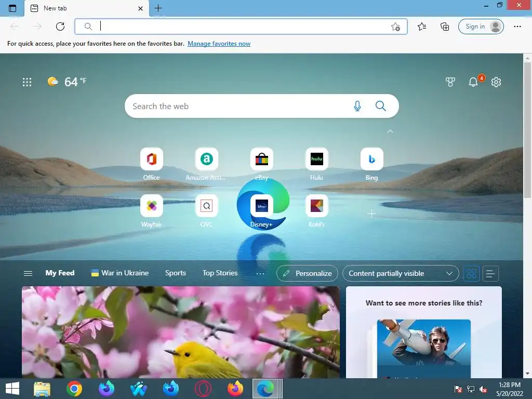The height and width of the screenshot is (399, 532).
Task: Switch feed to grid view
Action: [x=471, y=273]
